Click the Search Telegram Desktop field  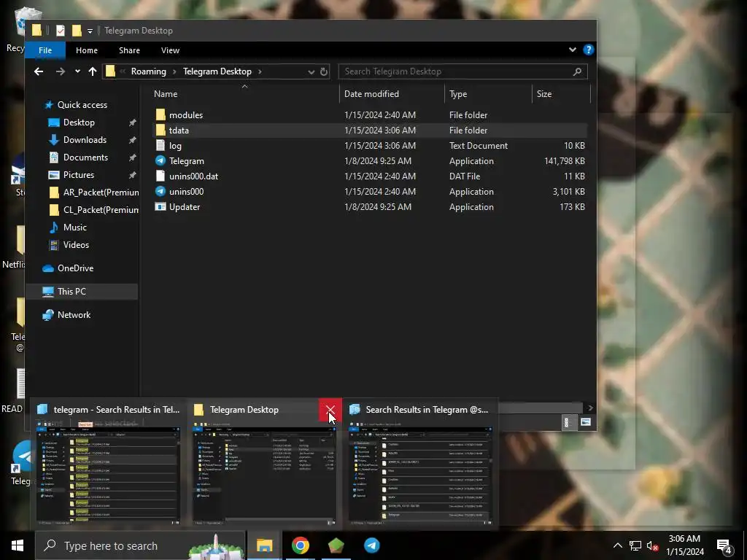(x=462, y=71)
